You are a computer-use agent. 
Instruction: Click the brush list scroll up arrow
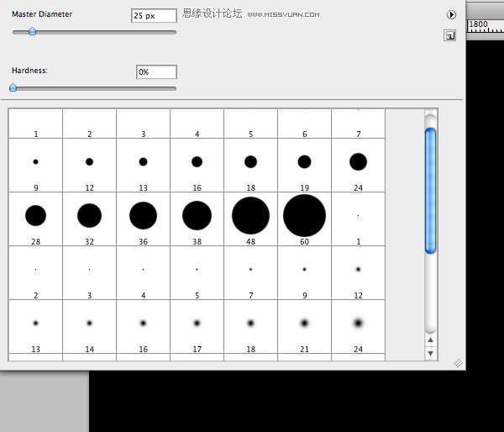tap(431, 340)
